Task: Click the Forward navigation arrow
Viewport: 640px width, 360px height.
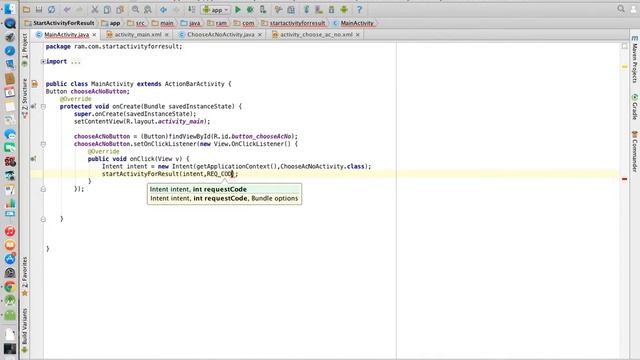Action: [176, 9]
